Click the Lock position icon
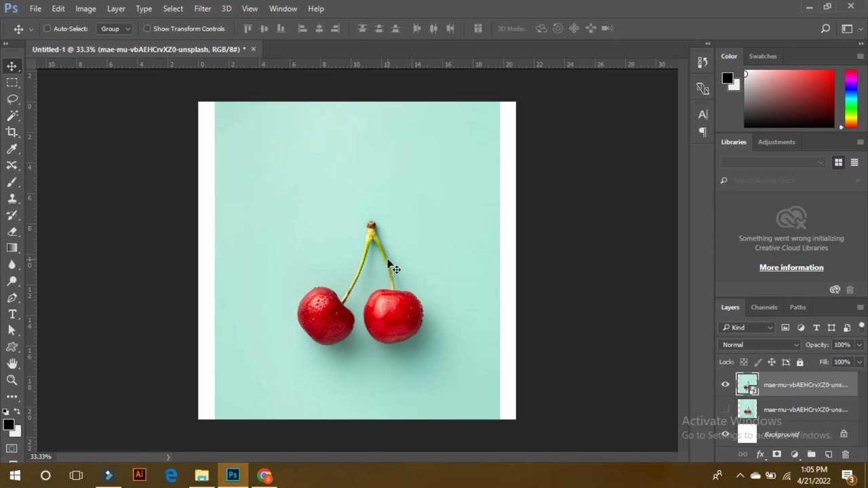Screen dimensions: 868x488 [772, 363]
